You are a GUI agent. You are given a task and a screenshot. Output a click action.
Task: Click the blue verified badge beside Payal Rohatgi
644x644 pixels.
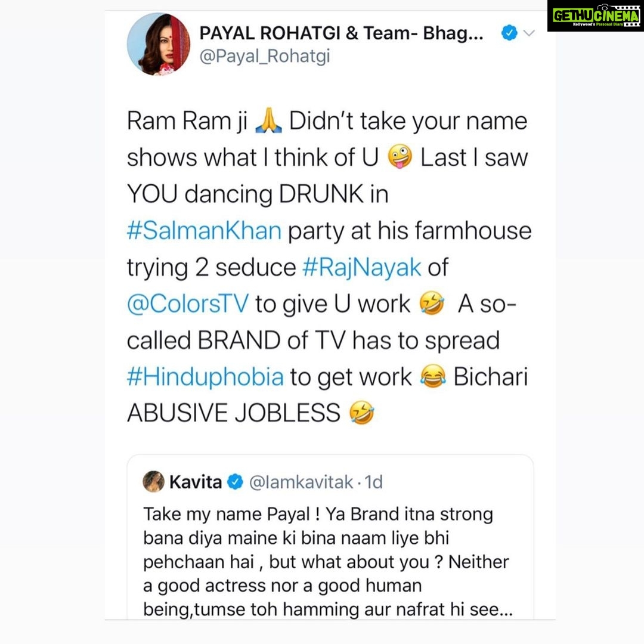(x=509, y=33)
